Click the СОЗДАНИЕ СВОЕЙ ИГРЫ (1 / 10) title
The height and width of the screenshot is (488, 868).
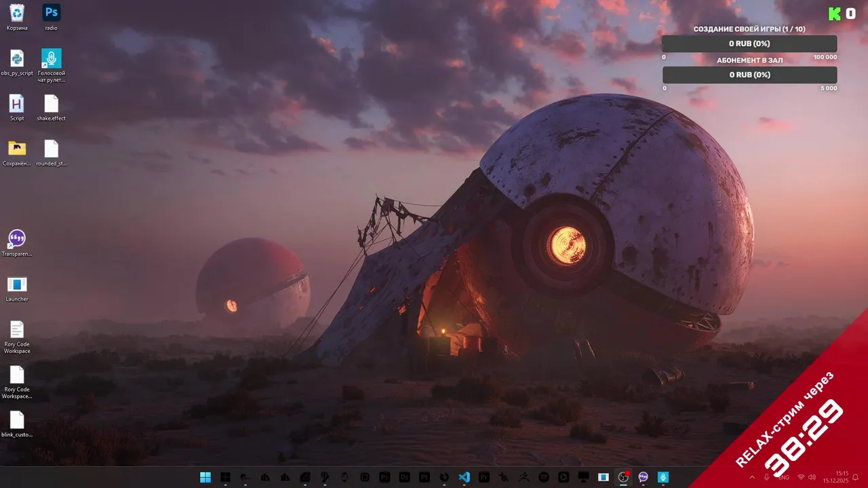point(749,29)
